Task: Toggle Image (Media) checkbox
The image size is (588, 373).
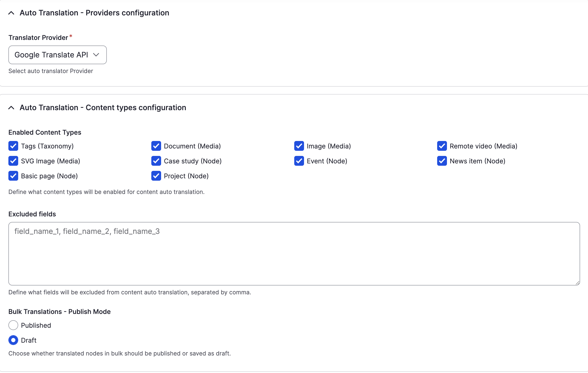Action: click(299, 146)
